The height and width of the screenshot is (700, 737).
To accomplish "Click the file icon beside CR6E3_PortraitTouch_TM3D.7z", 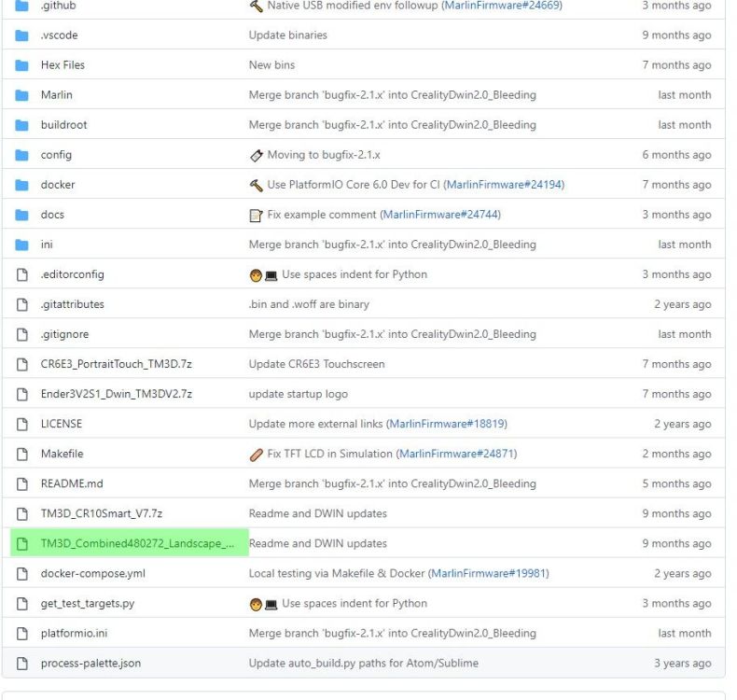I will [22, 364].
